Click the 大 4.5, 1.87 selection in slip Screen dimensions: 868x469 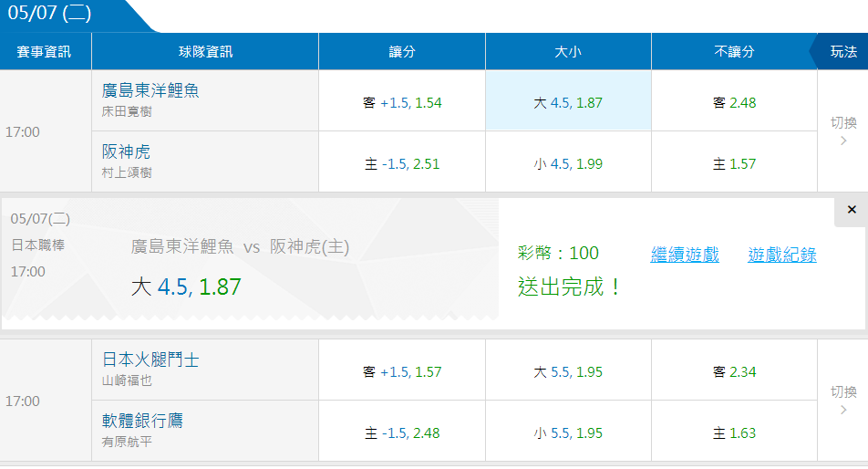(186, 287)
